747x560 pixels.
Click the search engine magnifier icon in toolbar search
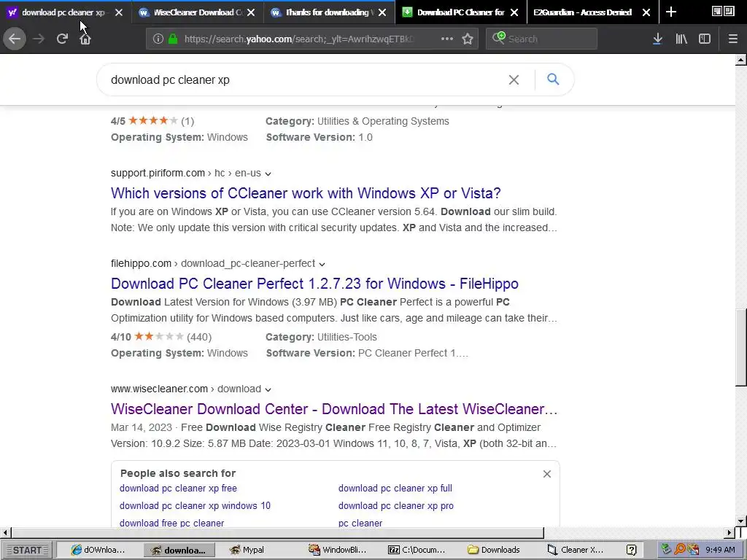(x=498, y=38)
